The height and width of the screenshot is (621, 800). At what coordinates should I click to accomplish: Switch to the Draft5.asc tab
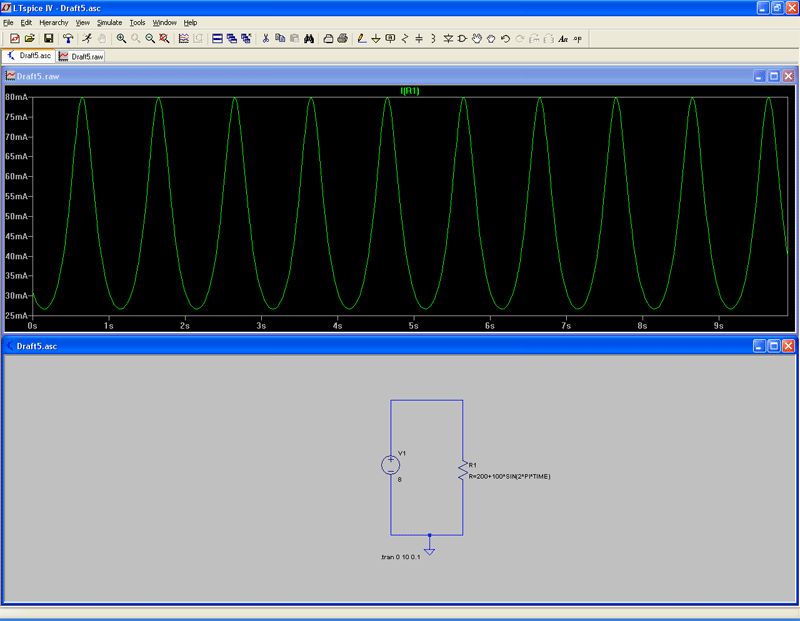click(30, 57)
